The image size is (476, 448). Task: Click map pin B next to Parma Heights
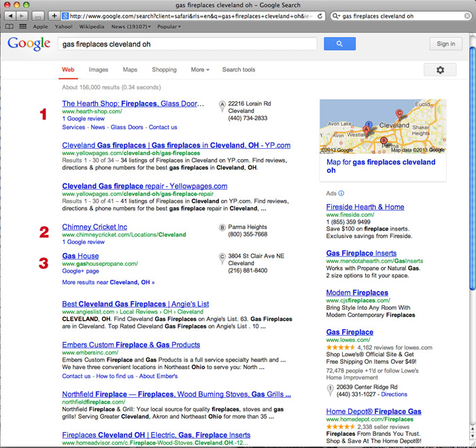pyautogui.click(x=222, y=227)
